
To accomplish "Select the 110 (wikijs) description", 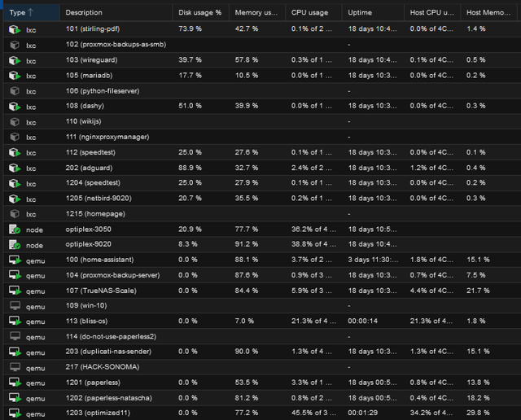I will pos(83,121).
